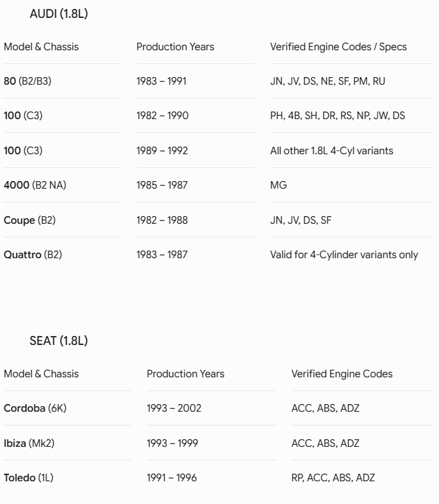Select the Quattro (B2) model cell
The height and width of the screenshot is (504, 439).
[x=33, y=255]
